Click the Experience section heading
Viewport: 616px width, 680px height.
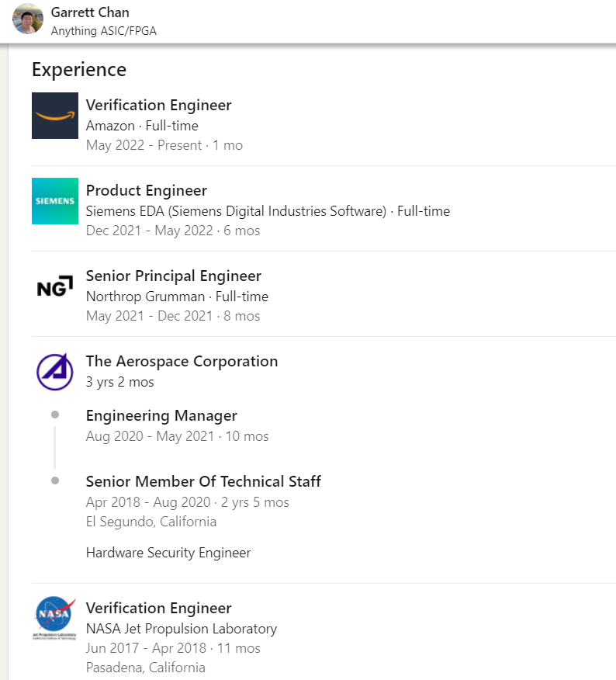click(x=78, y=69)
